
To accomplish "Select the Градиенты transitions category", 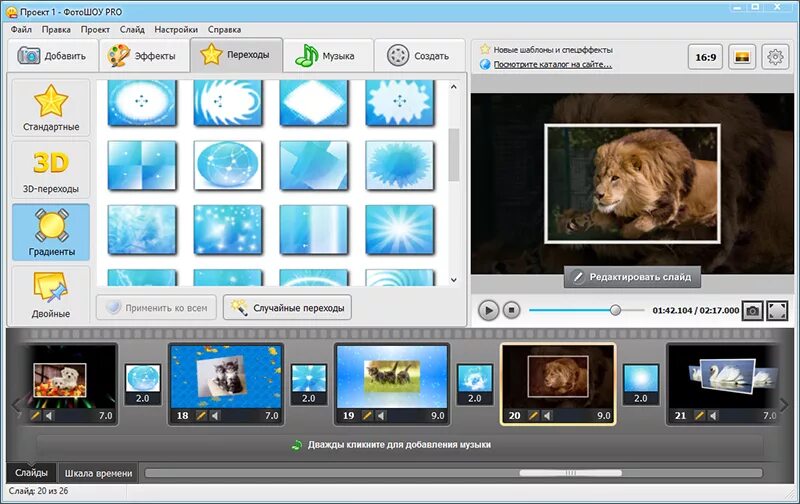I will point(51,232).
